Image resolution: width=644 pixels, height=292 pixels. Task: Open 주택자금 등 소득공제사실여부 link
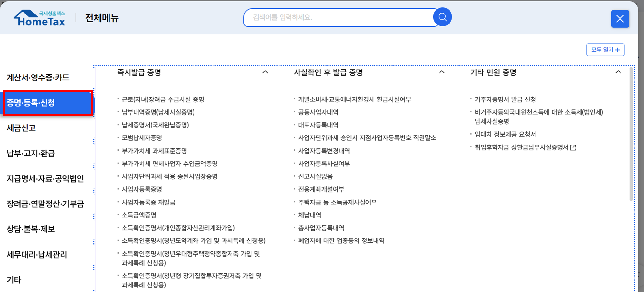click(x=337, y=203)
